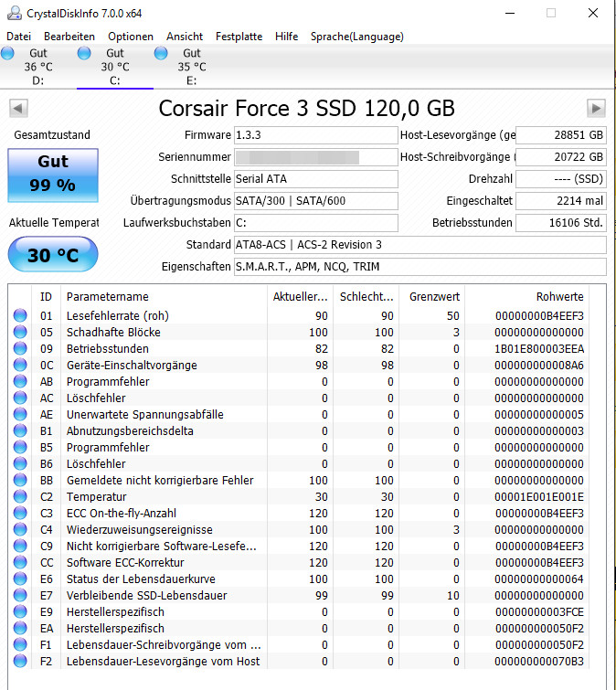Click the ID column header
Viewport: 616px width, 690px height.
[47, 297]
